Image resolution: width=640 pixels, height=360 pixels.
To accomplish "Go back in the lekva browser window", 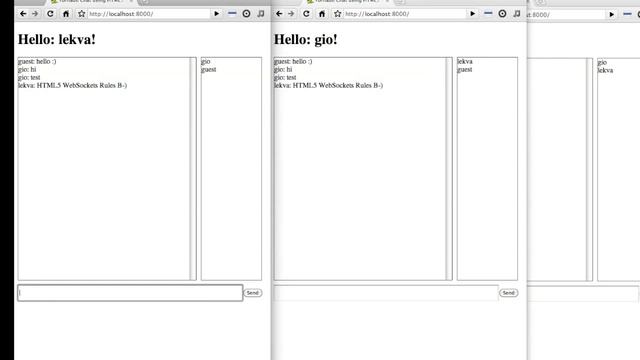I will [23, 14].
